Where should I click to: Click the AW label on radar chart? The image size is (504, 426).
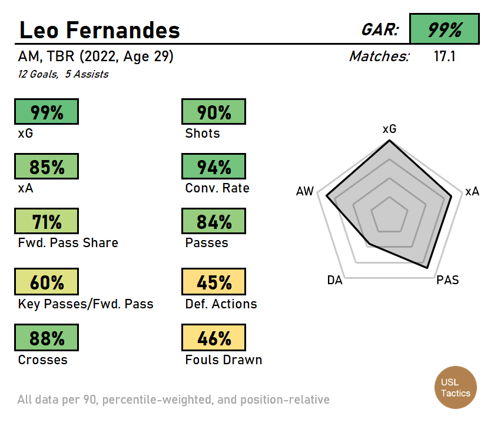click(305, 192)
